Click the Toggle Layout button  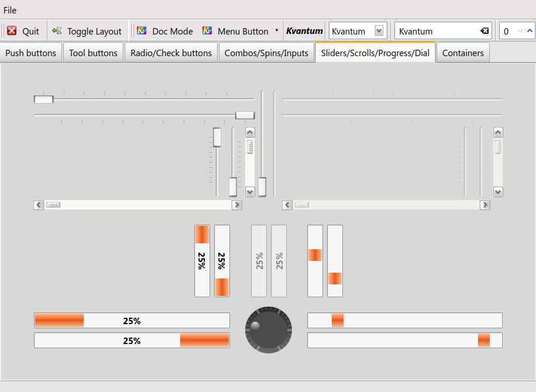tap(87, 31)
